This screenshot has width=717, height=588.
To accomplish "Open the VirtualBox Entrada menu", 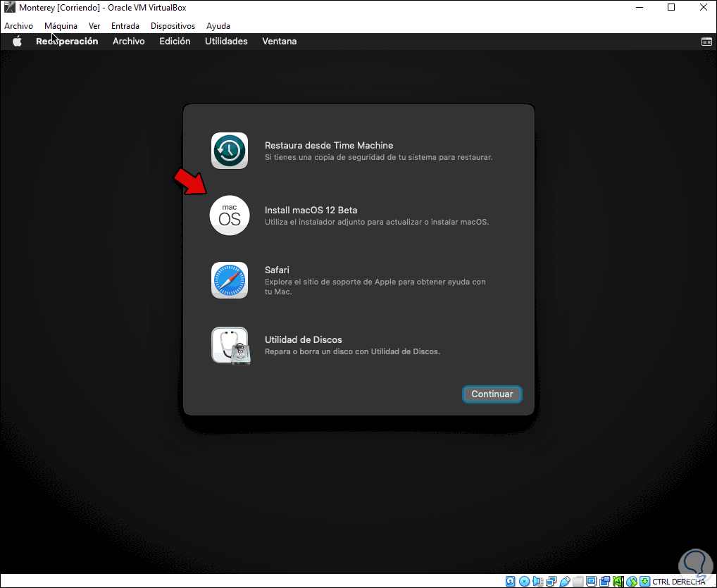I will pyautogui.click(x=125, y=26).
